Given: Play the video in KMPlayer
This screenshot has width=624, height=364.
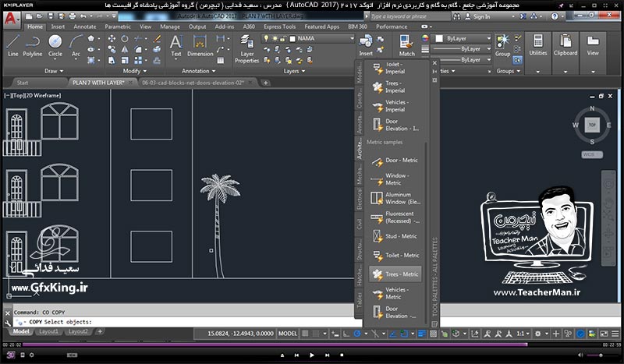Looking at the screenshot, I should click(x=312, y=355).
